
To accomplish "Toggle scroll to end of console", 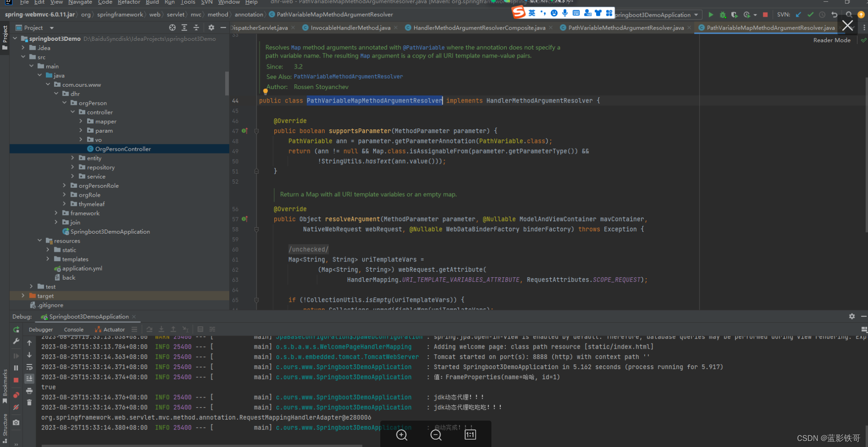I will [29, 379].
